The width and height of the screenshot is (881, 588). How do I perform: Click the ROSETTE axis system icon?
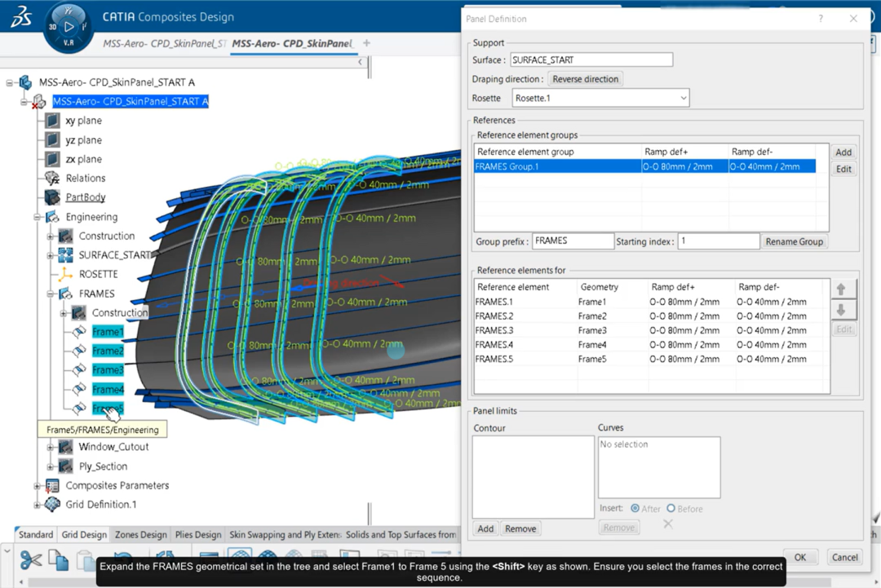[x=66, y=274]
